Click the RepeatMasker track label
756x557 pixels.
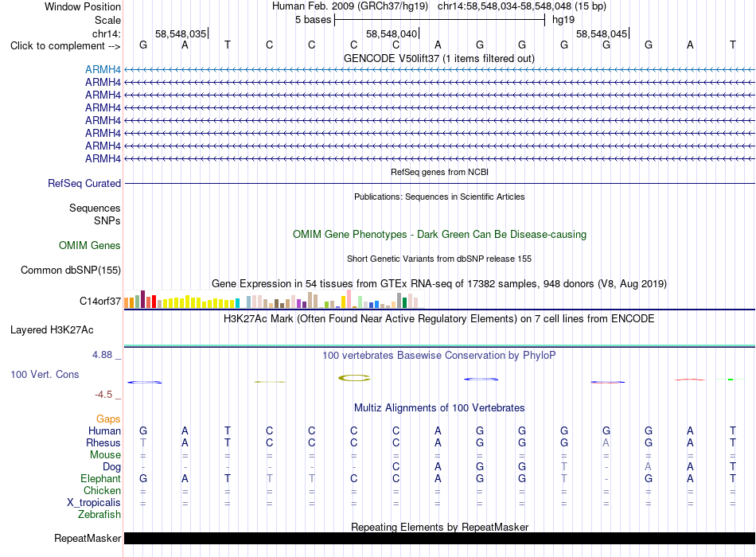point(88,538)
